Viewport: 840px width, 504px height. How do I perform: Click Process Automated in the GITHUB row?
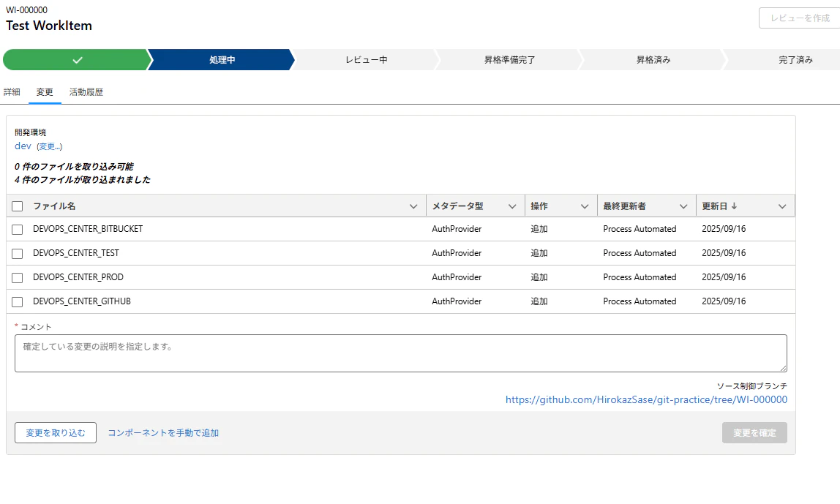tap(640, 301)
